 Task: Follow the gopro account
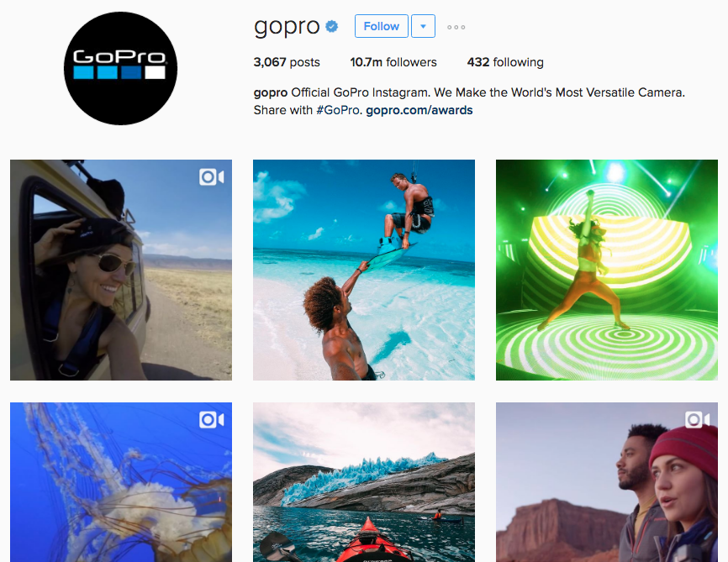381,26
